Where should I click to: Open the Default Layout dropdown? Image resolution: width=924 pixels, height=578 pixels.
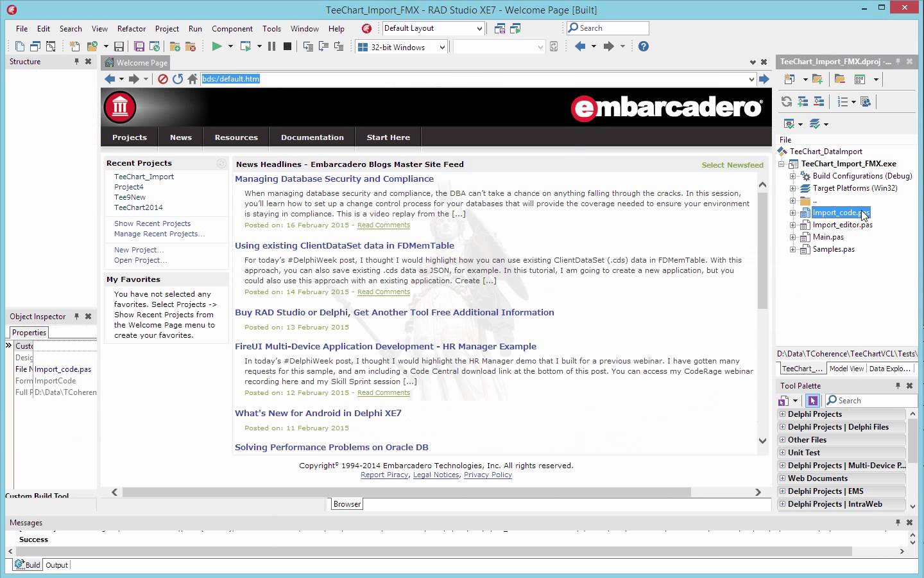pos(479,28)
